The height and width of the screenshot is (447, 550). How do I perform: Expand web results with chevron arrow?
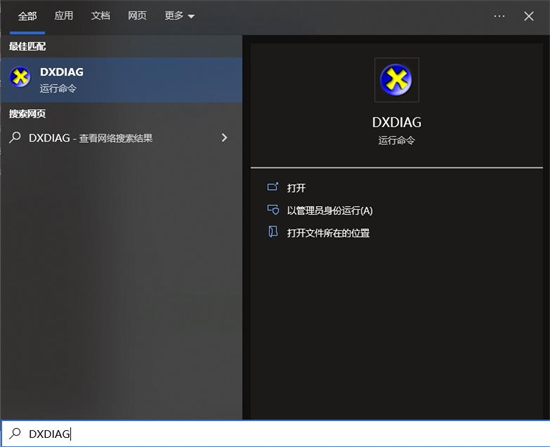click(x=224, y=138)
